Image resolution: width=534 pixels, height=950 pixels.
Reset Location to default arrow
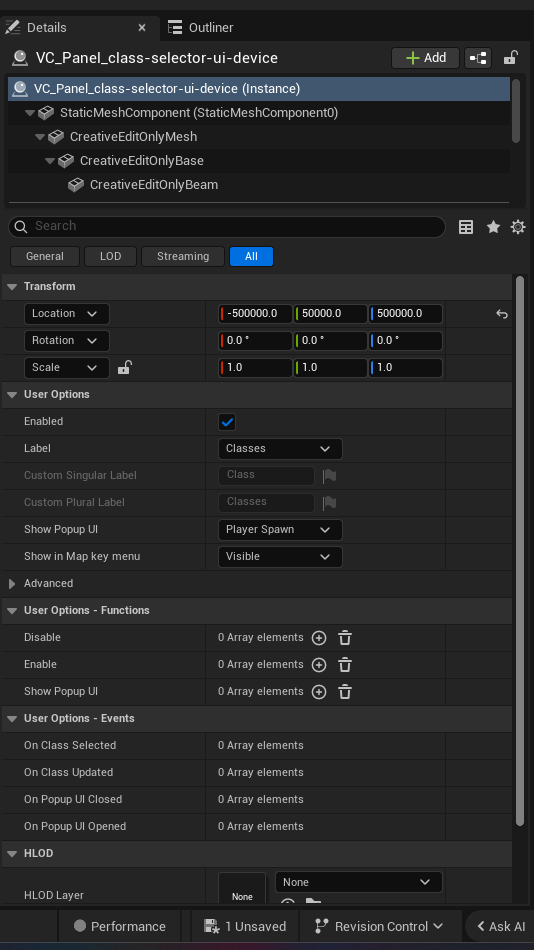click(502, 314)
